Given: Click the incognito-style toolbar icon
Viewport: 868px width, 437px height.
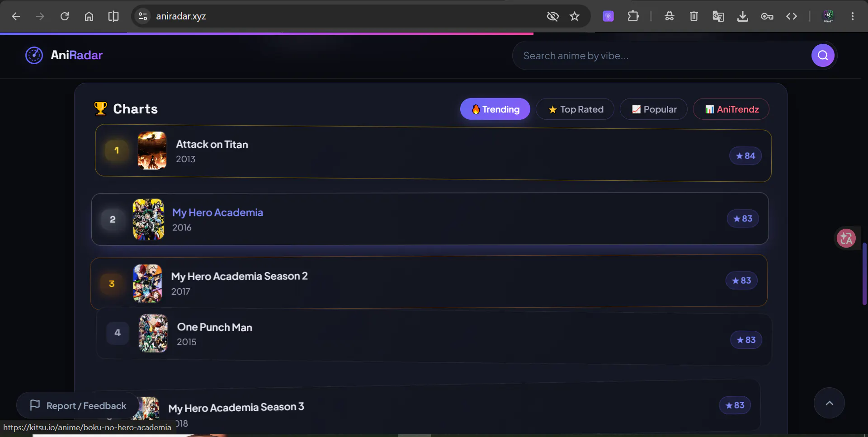Looking at the screenshot, I should click(670, 16).
